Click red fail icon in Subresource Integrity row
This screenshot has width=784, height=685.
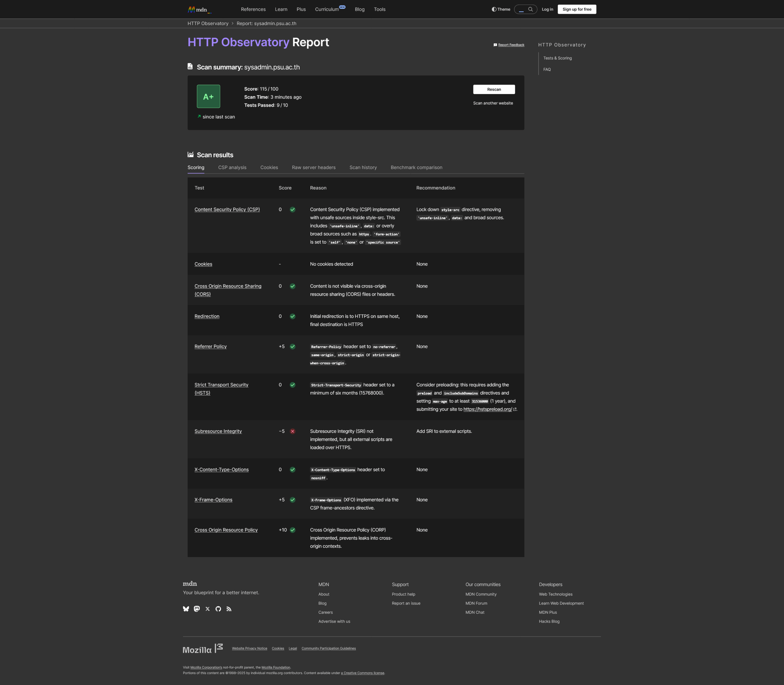pyautogui.click(x=292, y=431)
